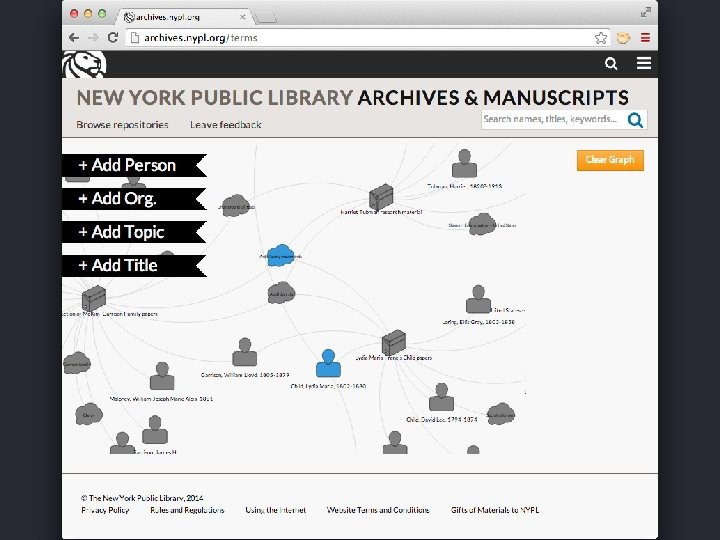Viewport: 720px width, 540px height.
Task: Open the Rules and Regulations footer link
Action: [187, 510]
